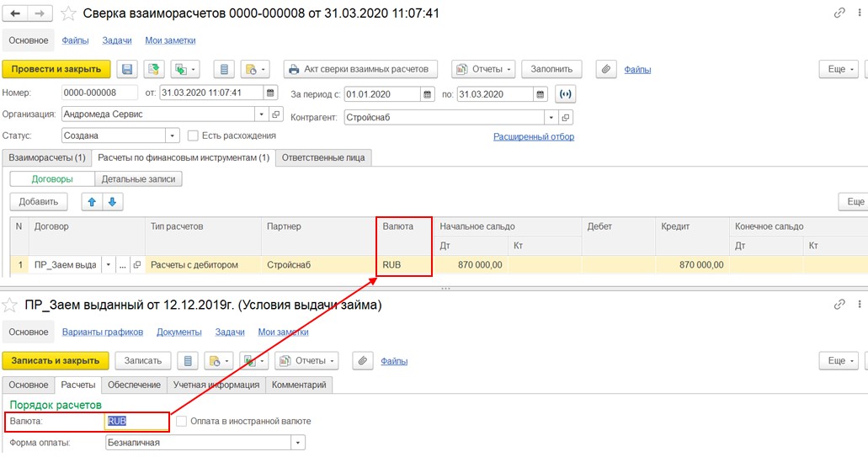This screenshot has height=457, width=868.
Task: Switch to Ответственные лица tab
Action: point(325,157)
